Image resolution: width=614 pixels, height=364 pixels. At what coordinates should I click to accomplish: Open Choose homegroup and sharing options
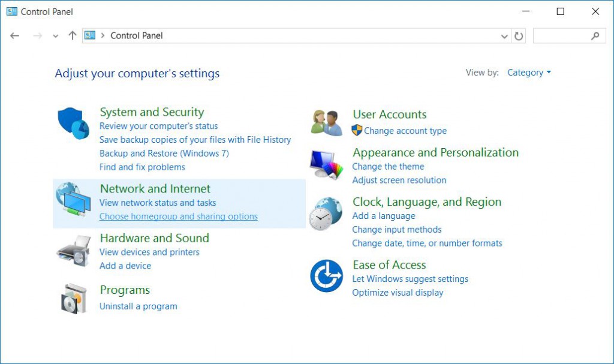coord(179,216)
